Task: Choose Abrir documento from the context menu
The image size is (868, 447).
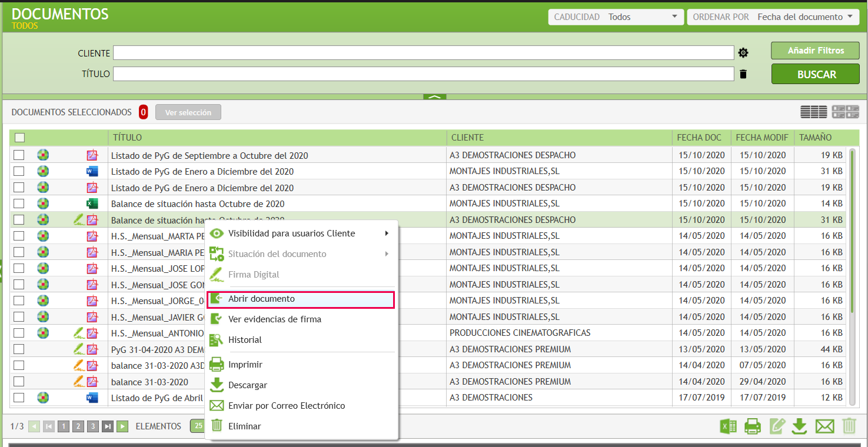Action: pyautogui.click(x=300, y=299)
